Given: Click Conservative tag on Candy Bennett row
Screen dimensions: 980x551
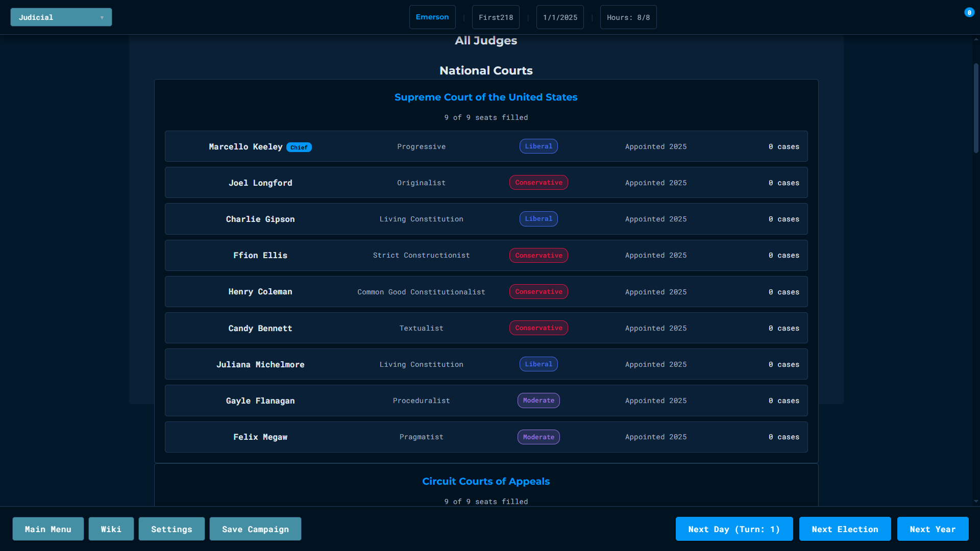Looking at the screenshot, I should click(538, 328).
